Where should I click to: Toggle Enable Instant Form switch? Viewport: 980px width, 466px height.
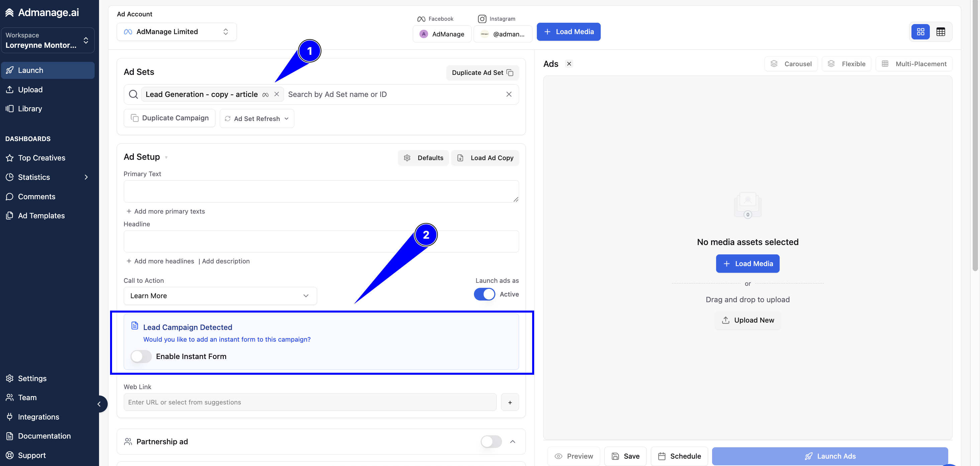(x=141, y=356)
